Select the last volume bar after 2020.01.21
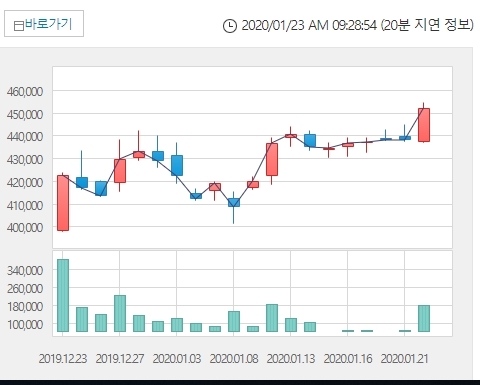The height and width of the screenshot is (385, 480). tap(424, 318)
